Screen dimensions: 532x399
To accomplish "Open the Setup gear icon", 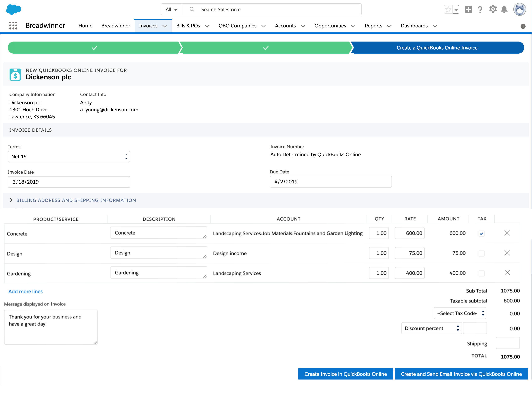I will coord(493,9).
